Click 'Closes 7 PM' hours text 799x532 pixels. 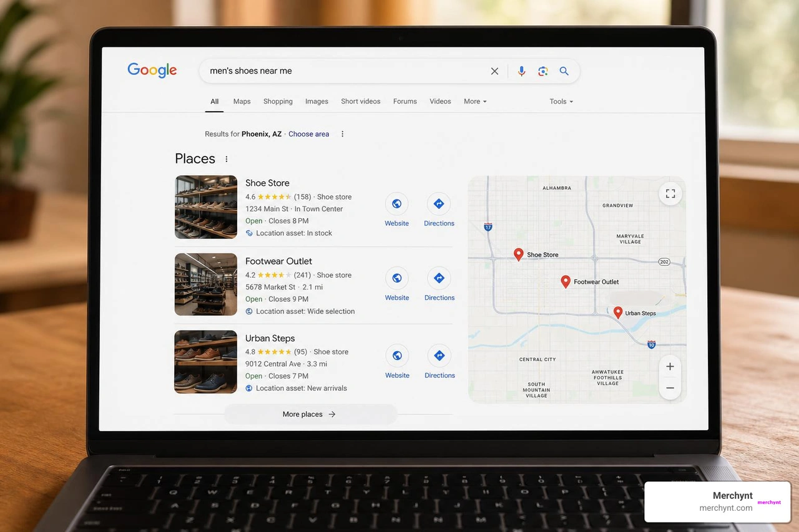point(288,376)
